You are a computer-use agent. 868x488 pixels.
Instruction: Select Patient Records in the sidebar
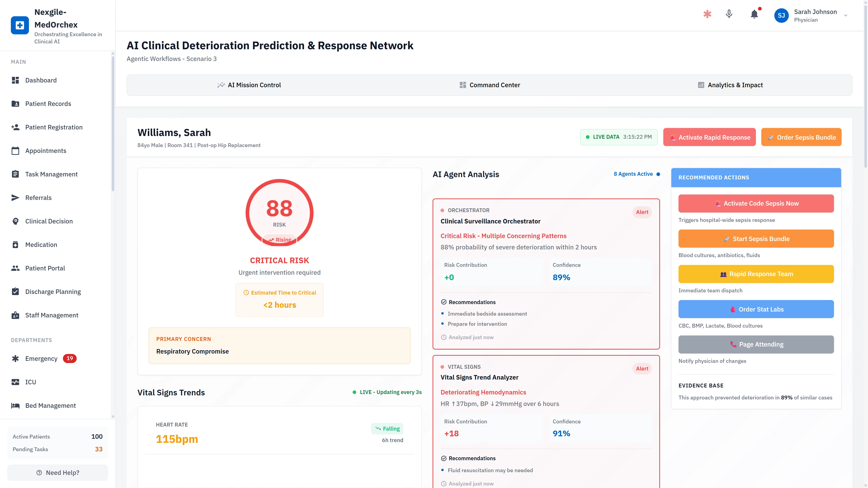click(x=48, y=103)
